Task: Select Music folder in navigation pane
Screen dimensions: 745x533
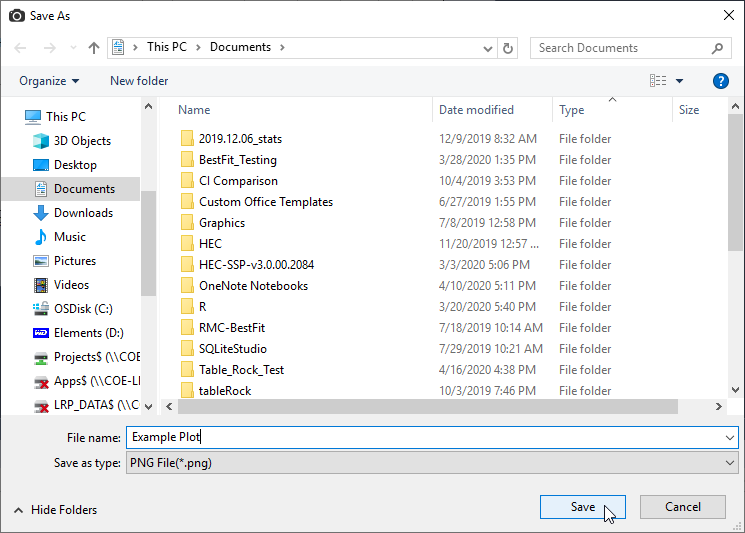Action: [x=69, y=237]
